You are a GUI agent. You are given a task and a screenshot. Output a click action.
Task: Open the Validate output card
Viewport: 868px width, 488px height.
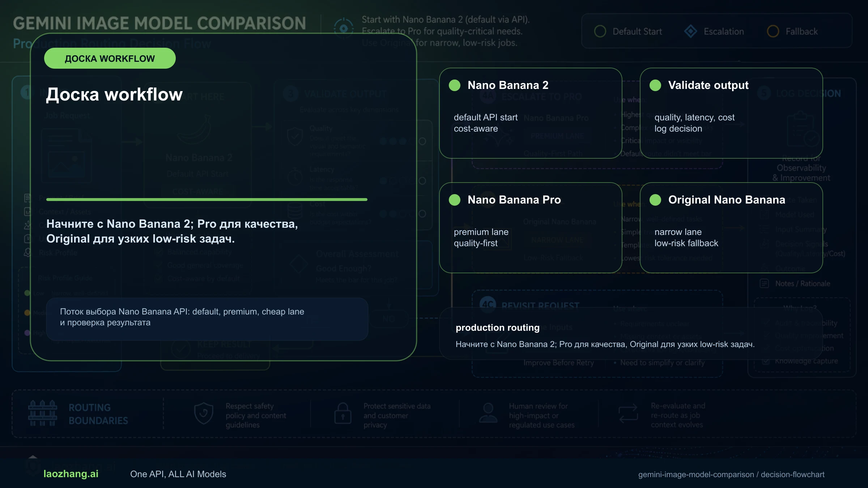pyautogui.click(x=731, y=113)
